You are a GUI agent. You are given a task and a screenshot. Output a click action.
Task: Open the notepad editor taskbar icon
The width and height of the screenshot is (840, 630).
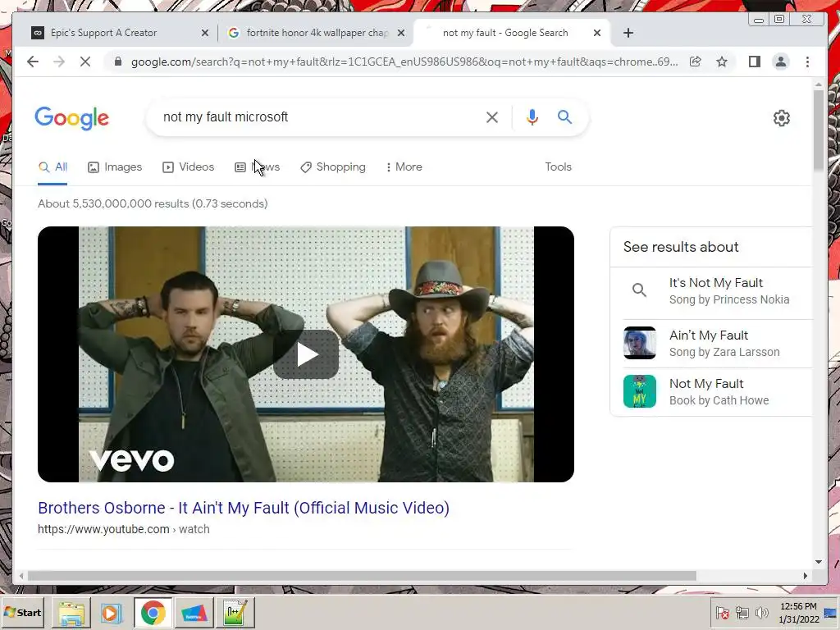(x=235, y=613)
